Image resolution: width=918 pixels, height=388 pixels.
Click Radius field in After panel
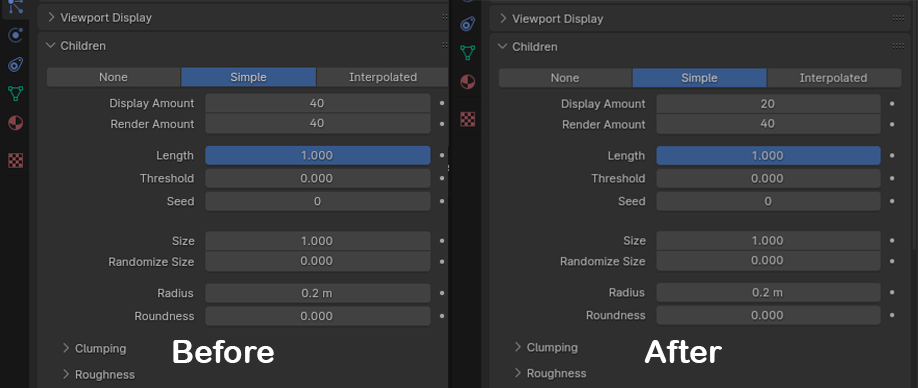point(768,292)
